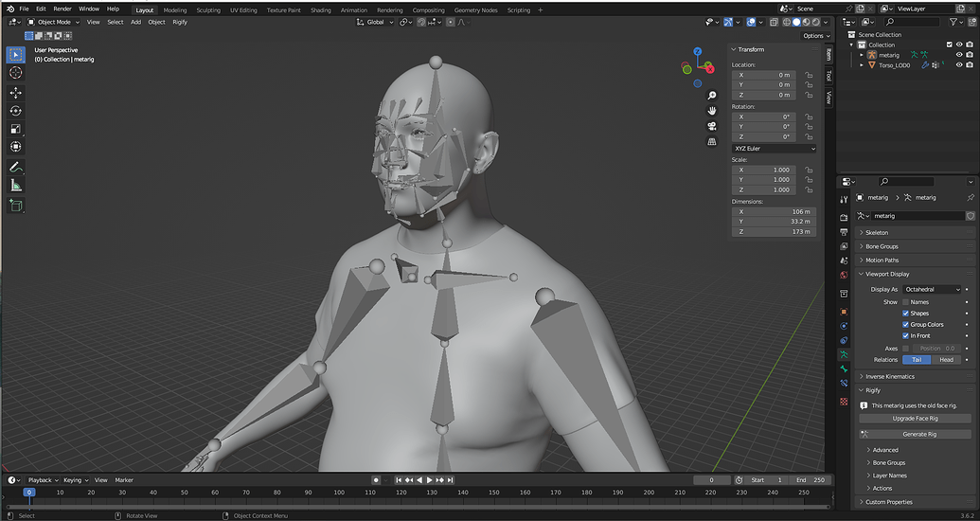
Task: Select the Measure tool
Action: pyautogui.click(x=16, y=185)
